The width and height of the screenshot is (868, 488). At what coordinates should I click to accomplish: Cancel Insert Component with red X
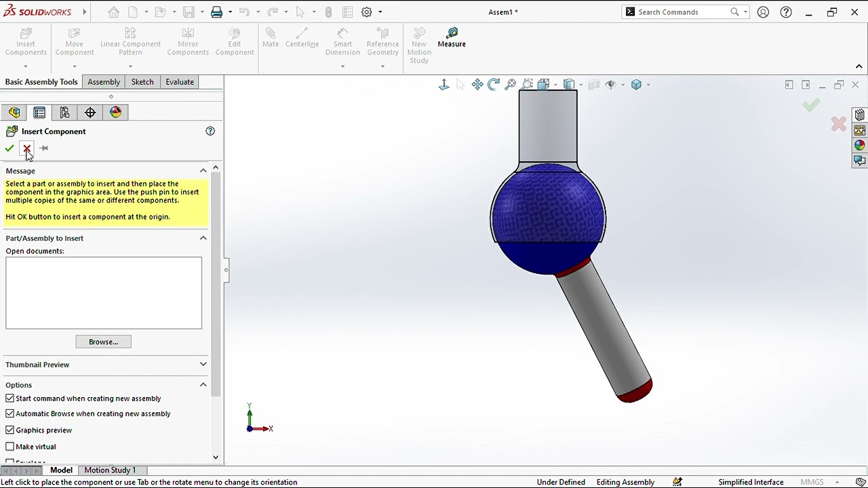coord(26,148)
